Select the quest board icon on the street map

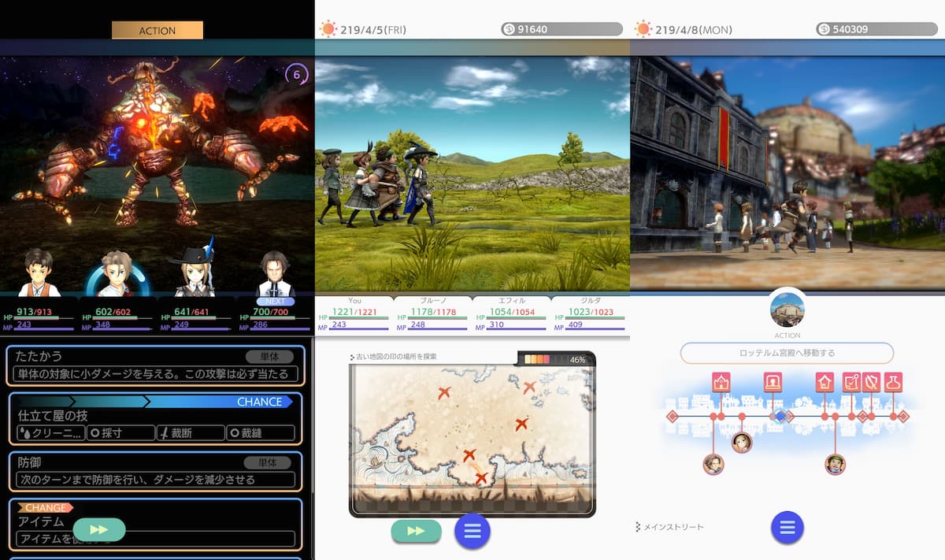(852, 383)
